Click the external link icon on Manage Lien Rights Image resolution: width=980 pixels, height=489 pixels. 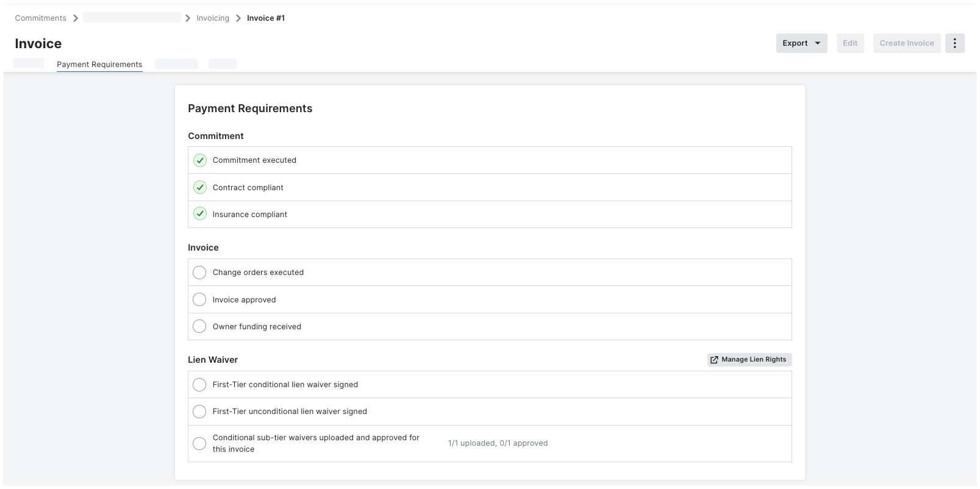pos(714,360)
